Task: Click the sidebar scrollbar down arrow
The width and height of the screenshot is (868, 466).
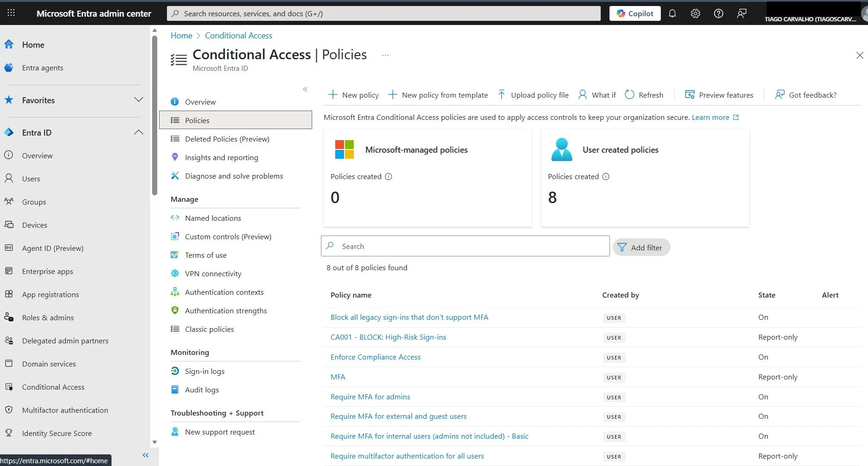Action: pos(154,442)
